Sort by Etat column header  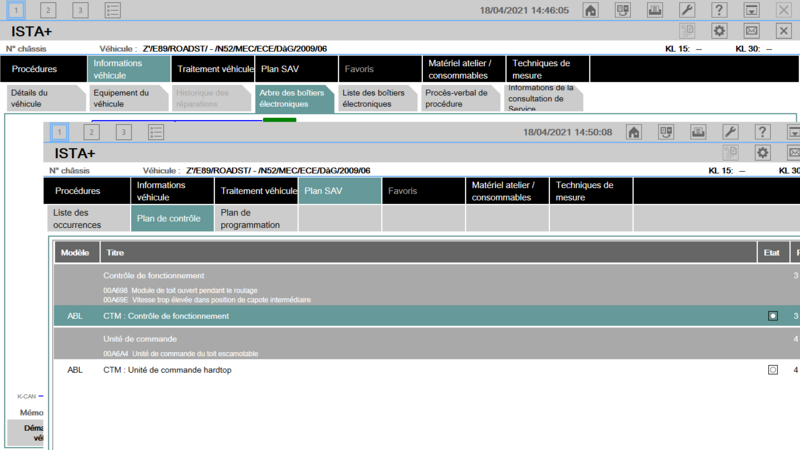(773, 253)
